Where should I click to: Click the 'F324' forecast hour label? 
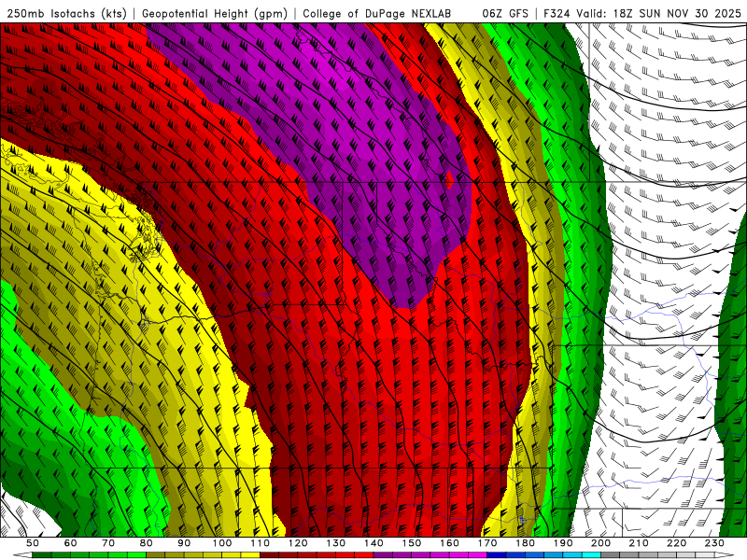557,13
